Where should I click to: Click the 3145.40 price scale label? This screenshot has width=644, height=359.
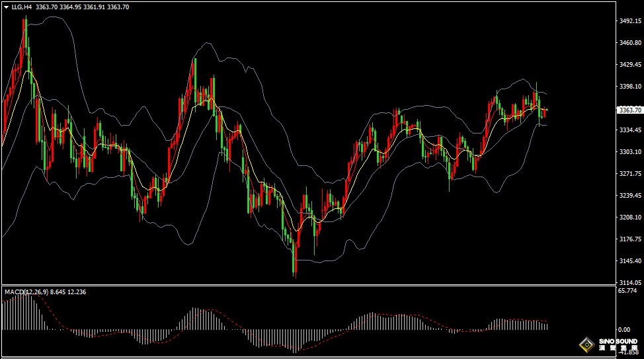pyautogui.click(x=629, y=260)
